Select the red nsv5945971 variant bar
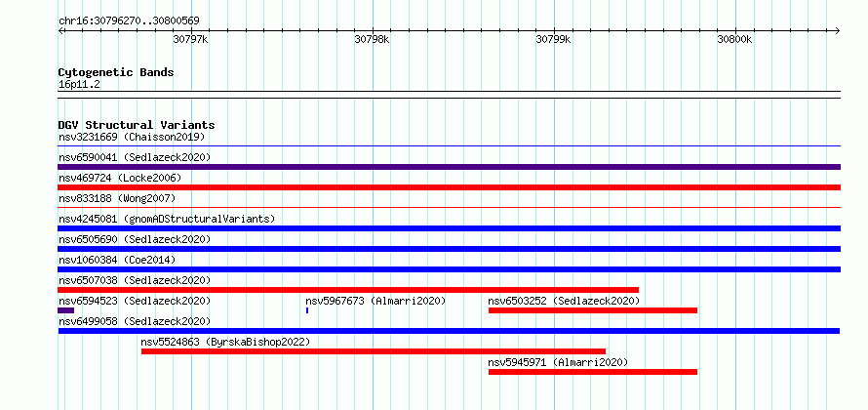 (x=593, y=372)
